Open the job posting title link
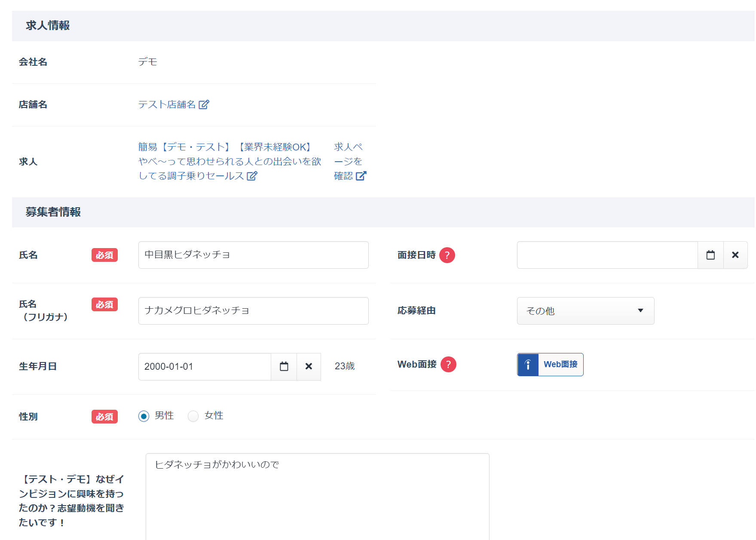This screenshot has height=540, width=756. point(229,161)
